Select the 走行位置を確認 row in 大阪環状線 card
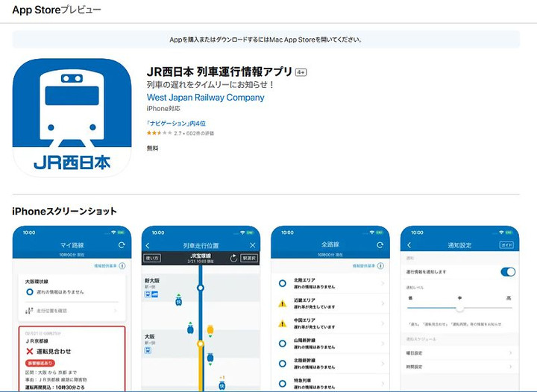Image resolution: width=537 pixels, height=392 pixels. 72,310
